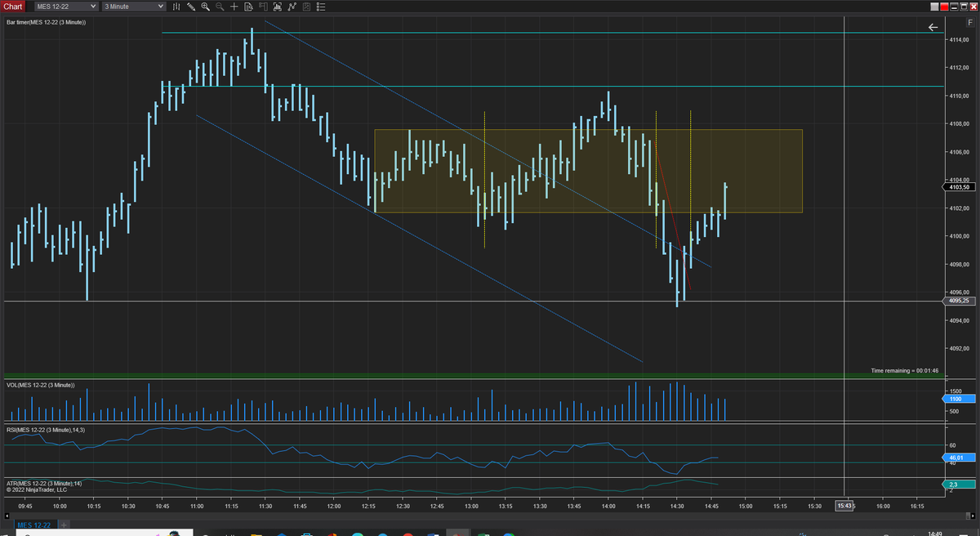Click the 1100 volume value marker
This screenshot has height=536, width=980.
[x=957, y=400]
